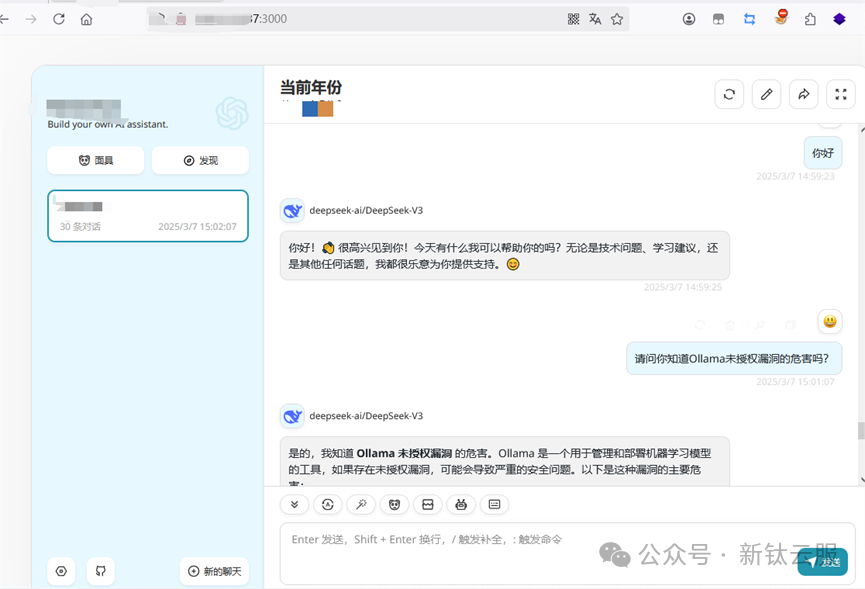The image size is (865, 589).
Task: Click the double-chevron scroll to bottom icon
Action: point(294,504)
